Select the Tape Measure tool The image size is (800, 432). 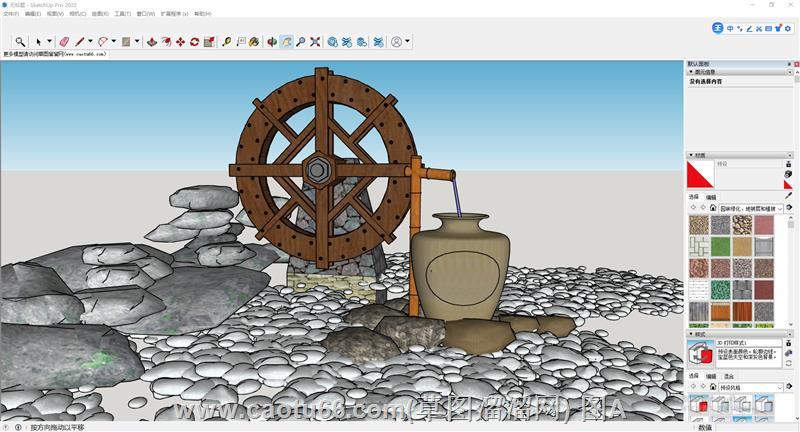pyautogui.click(x=227, y=42)
